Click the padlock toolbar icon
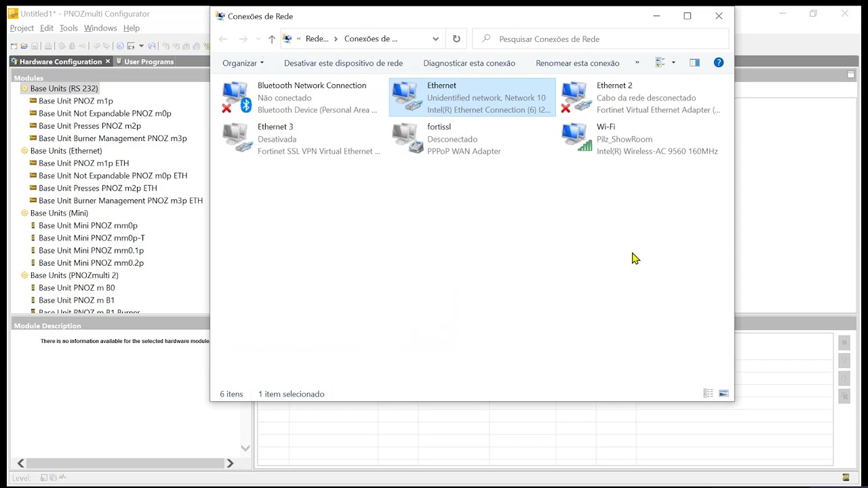 (x=72, y=46)
